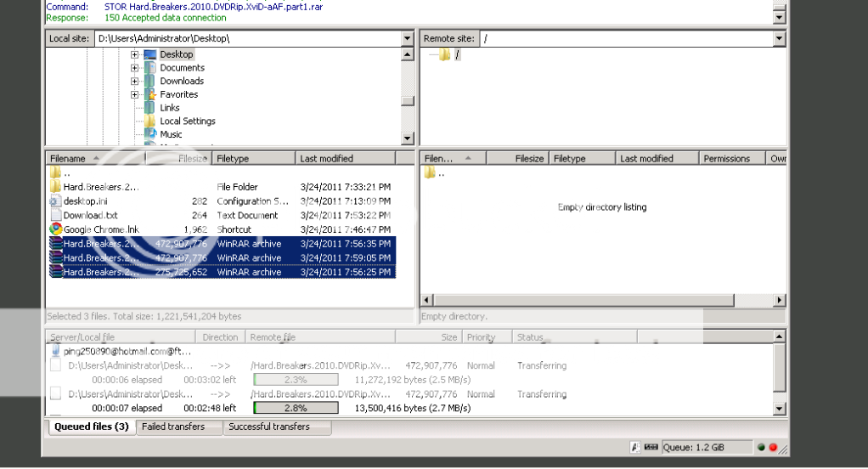Select WinRAR archive modified 7:56:35 PM

click(223, 244)
